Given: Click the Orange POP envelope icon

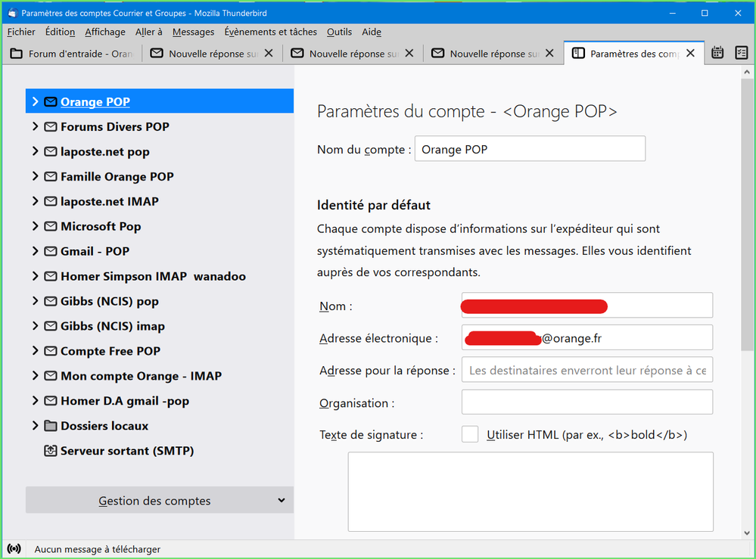Looking at the screenshot, I should (x=51, y=101).
